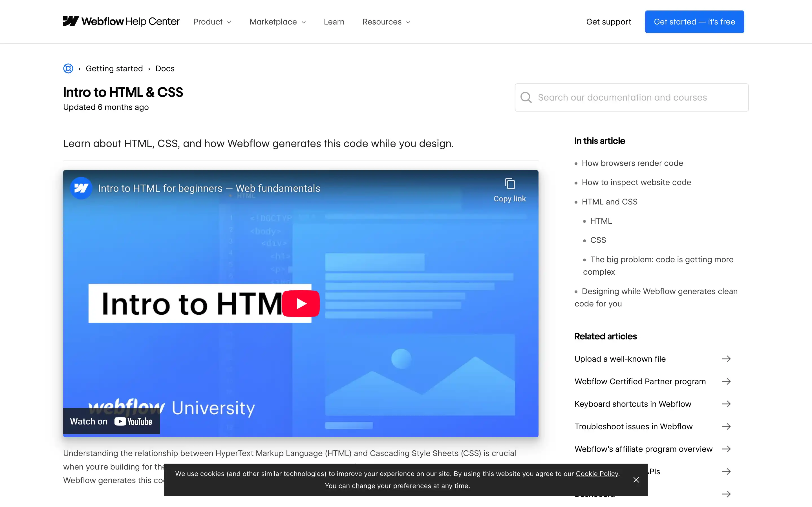Open the Cookie Policy link
The width and height of the screenshot is (812, 507).
tap(597, 473)
